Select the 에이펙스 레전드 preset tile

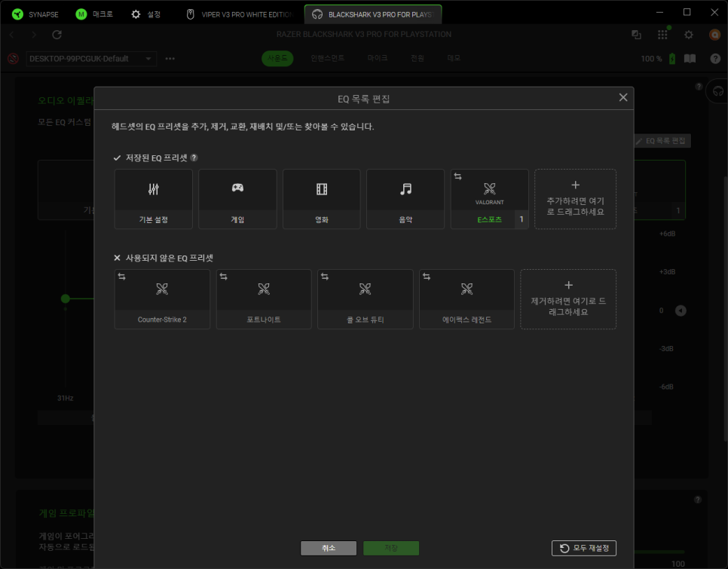point(466,298)
